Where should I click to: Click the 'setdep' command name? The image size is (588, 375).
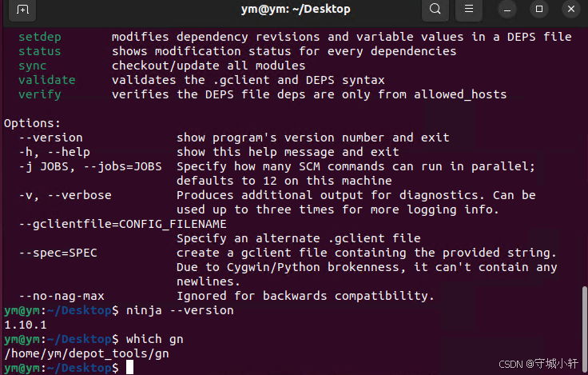pos(40,37)
